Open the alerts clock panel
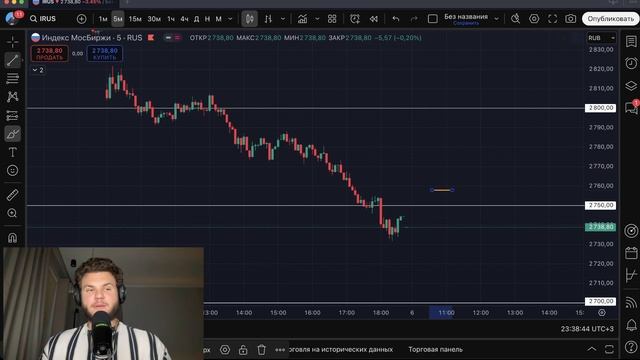 (631, 63)
